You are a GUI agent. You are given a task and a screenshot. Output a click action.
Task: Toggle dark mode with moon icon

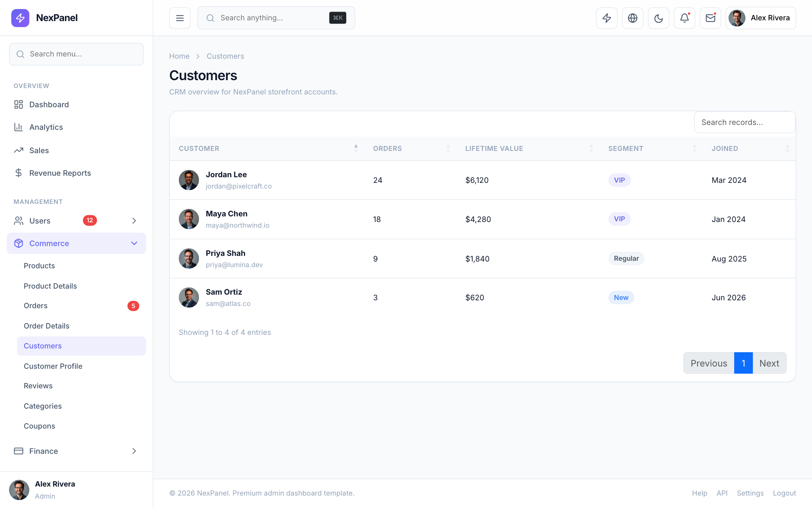(658, 18)
